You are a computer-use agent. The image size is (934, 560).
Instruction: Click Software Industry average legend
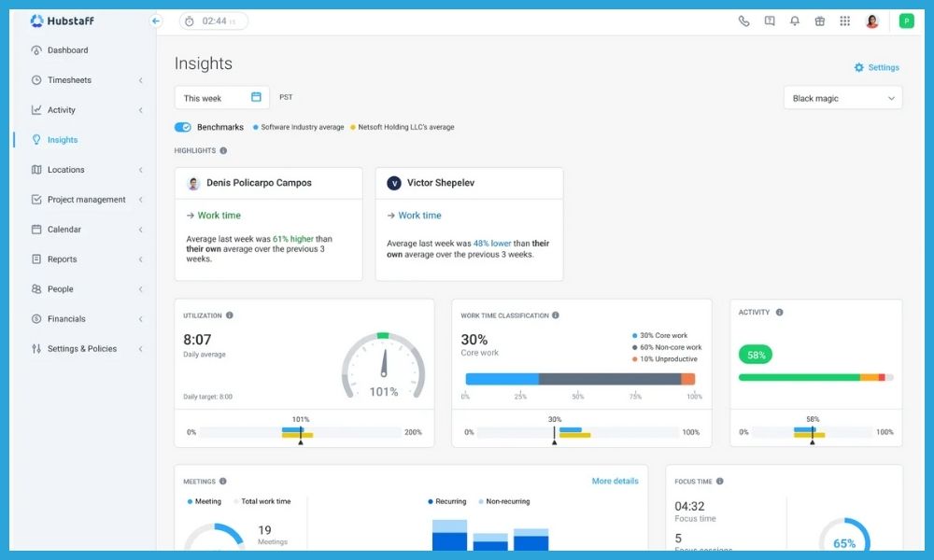299,127
